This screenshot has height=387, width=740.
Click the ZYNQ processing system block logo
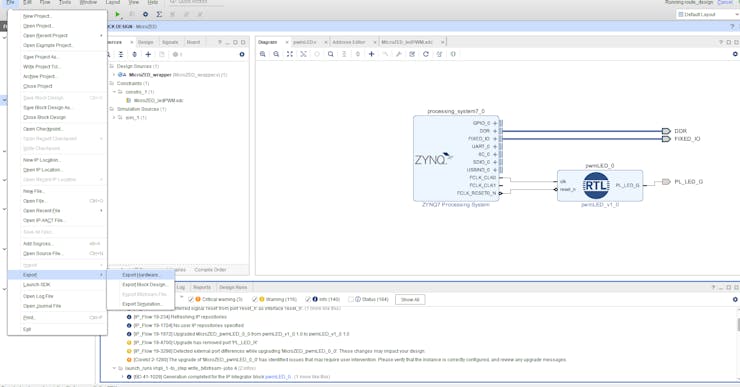(x=433, y=160)
